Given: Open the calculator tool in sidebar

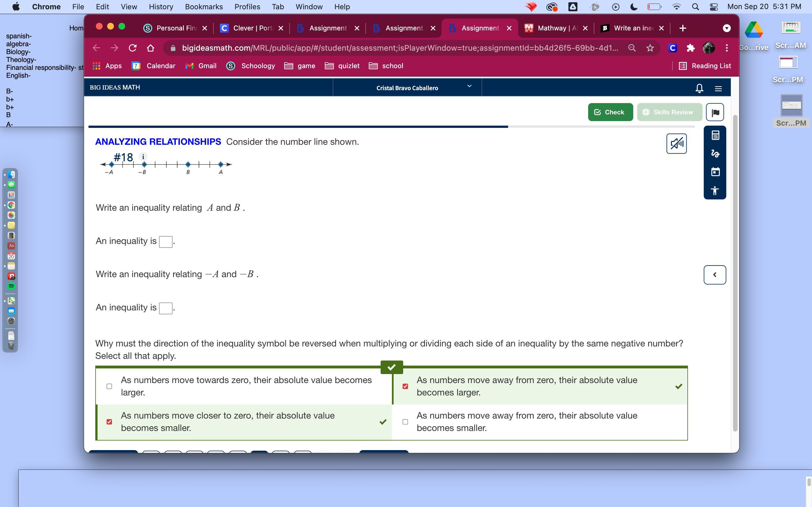Looking at the screenshot, I should pyautogui.click(x=715, y=135).
